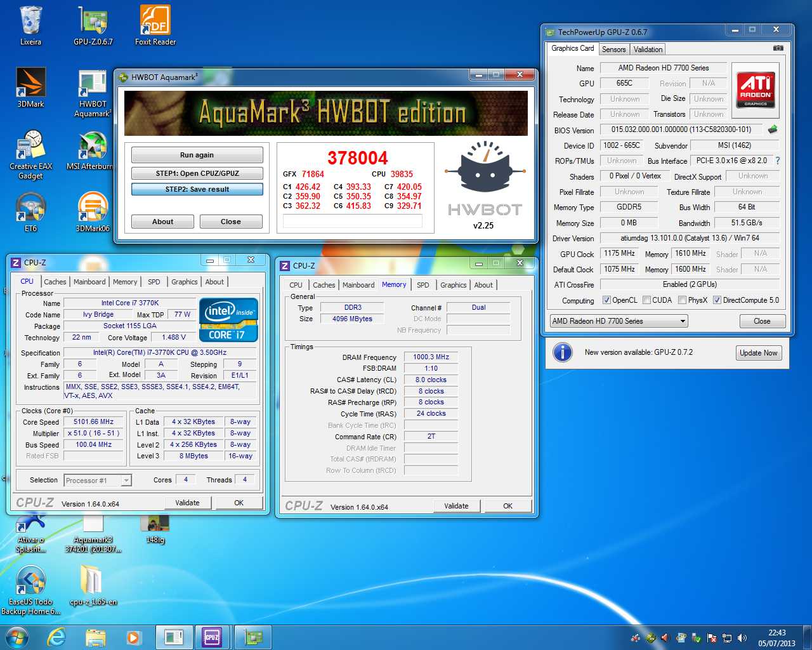The width and height of the screenshot is (812, 650).
Task: Select the Graphics Card tab in GPU-Z
Action: coord(573,48)
